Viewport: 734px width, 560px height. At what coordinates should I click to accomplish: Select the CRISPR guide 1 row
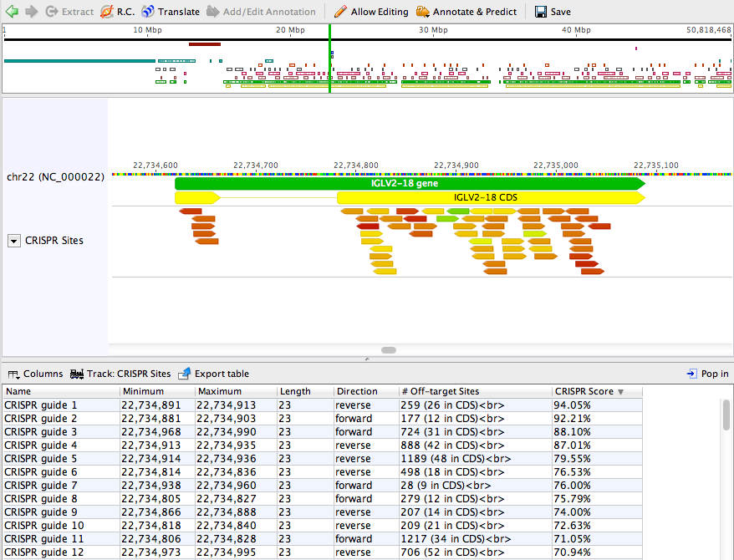coord(323,405)
